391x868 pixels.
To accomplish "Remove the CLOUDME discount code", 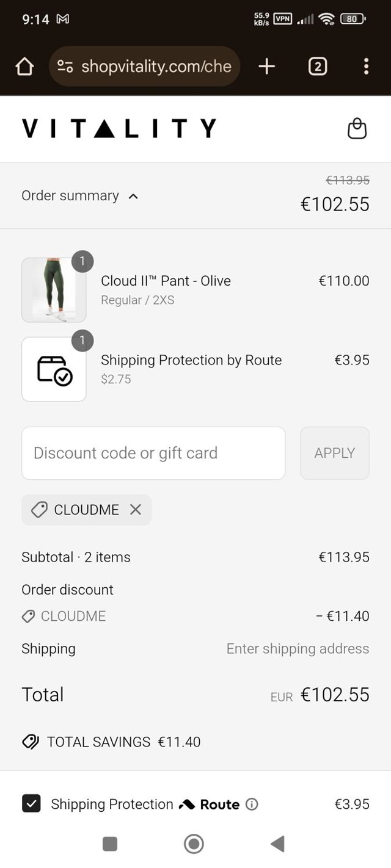I will (136, 510).
